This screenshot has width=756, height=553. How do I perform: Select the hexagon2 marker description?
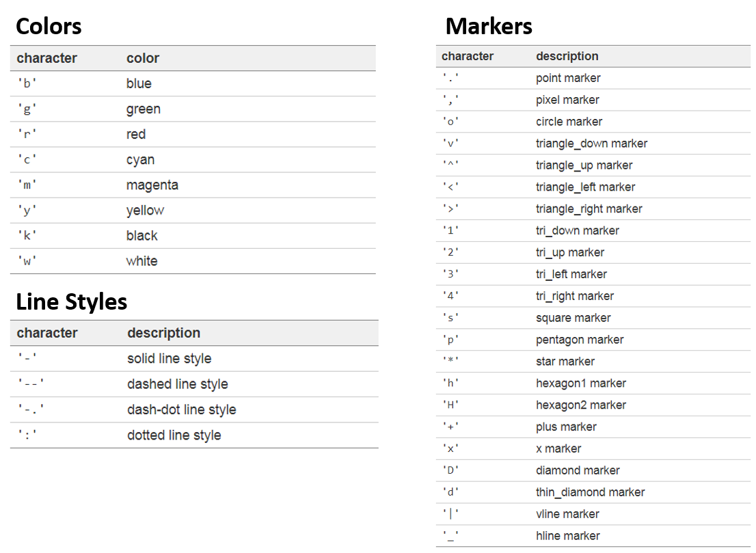pos(581,405)
